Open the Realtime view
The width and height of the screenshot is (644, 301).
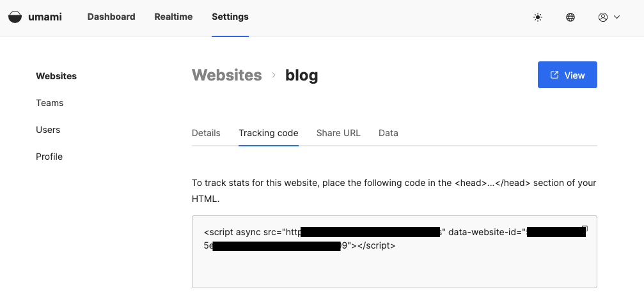(x=173, y=17)
